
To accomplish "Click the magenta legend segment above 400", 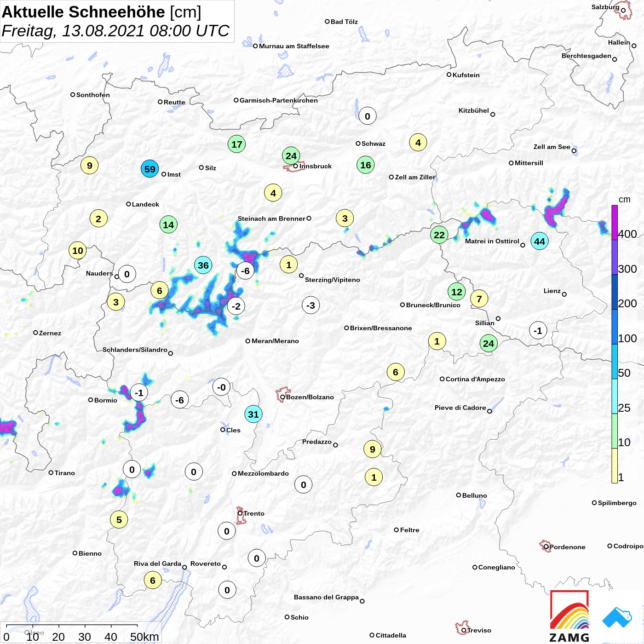I will (x=615, y=222).
